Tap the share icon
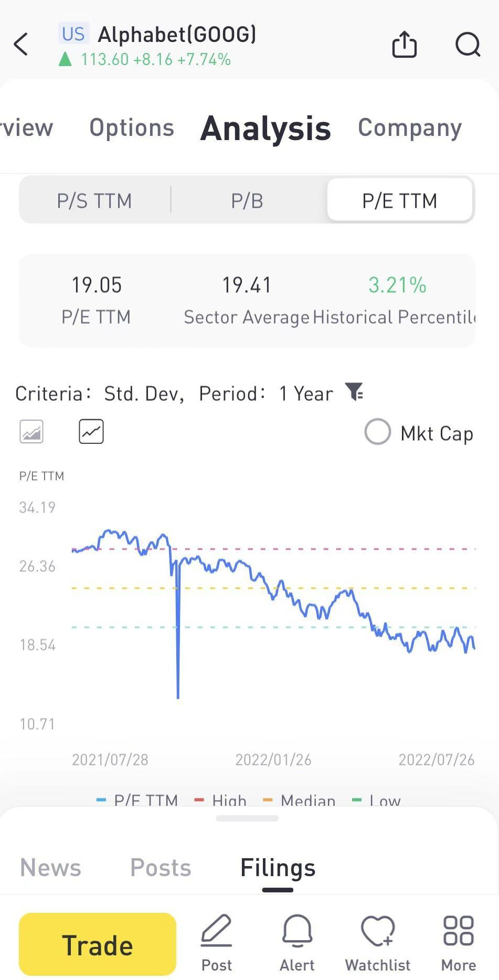The height and width of the screenshot is (980, 499). pos(404,44)
